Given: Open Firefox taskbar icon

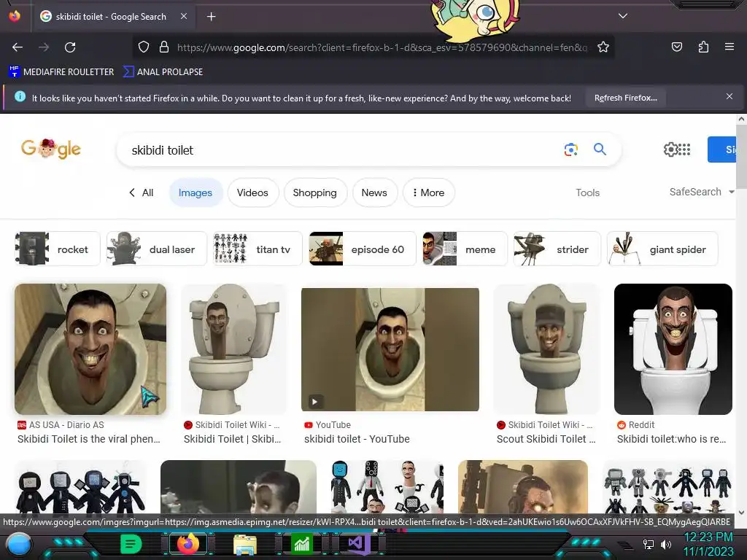Looking at the screenshot, I should click(x=188, y=544).
